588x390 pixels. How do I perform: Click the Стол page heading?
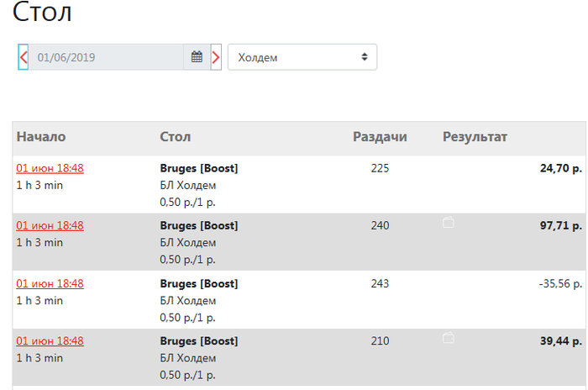click(x=42, y=12)
